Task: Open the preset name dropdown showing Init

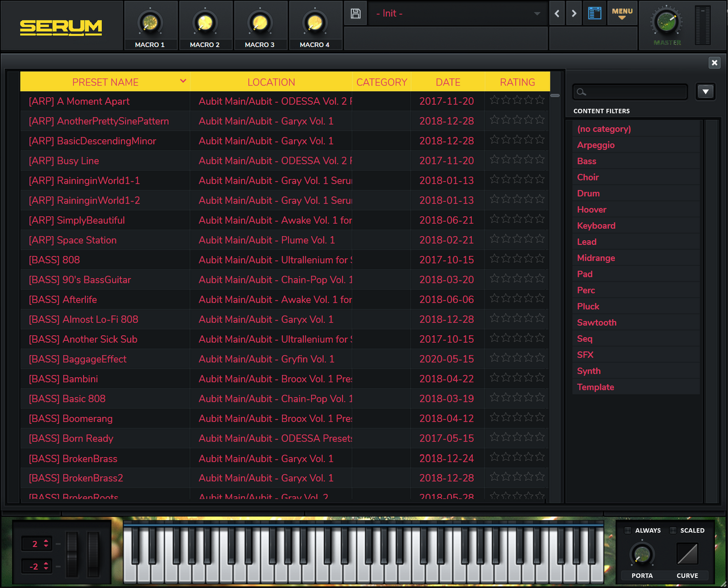Action: [457, 14]
